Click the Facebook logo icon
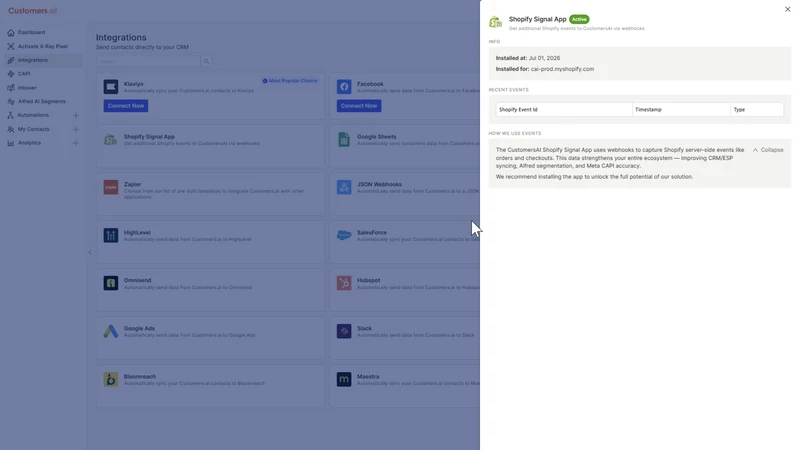Image resolution: width=800 pixels, height=450 pixels. [344, 87]
